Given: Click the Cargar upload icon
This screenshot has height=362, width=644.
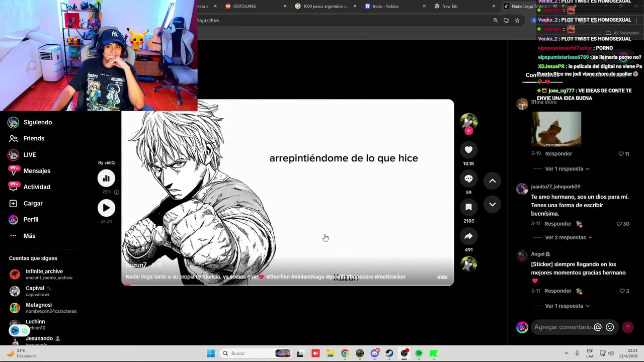Looking at the screenshot, I should (x=13, y=203).
